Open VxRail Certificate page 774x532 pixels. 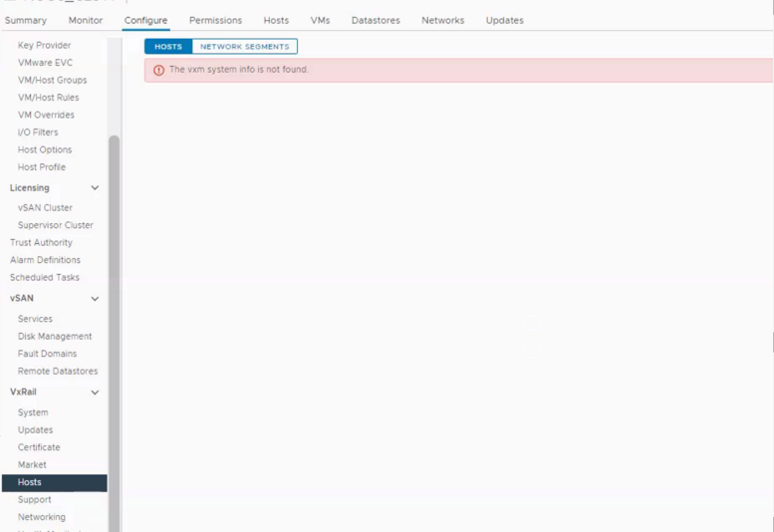(x=39, y=447)
